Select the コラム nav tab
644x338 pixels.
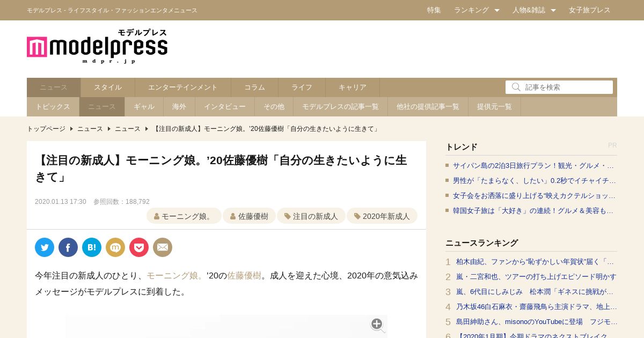255,87
